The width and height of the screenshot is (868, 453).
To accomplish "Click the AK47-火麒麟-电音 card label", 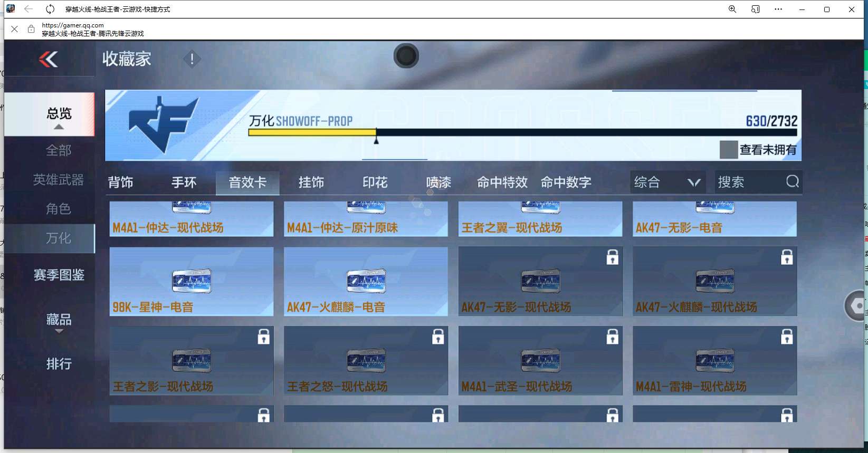I will point(336,307).
